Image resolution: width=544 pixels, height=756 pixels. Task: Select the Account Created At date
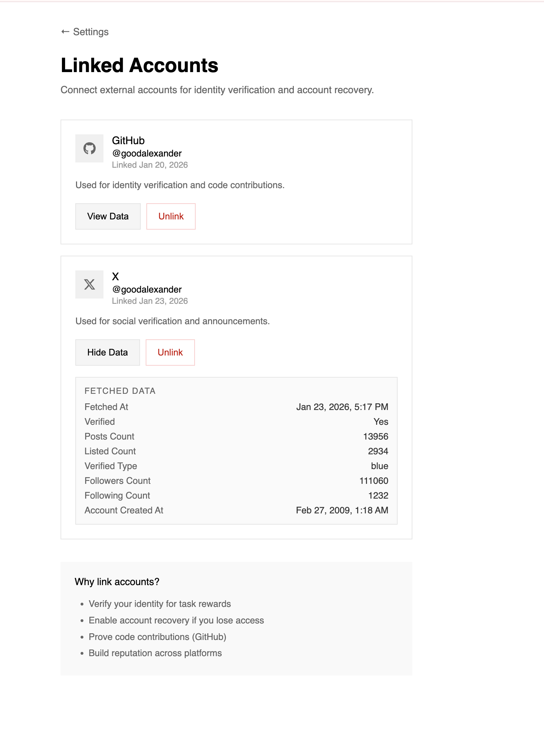tap(341, 510)
